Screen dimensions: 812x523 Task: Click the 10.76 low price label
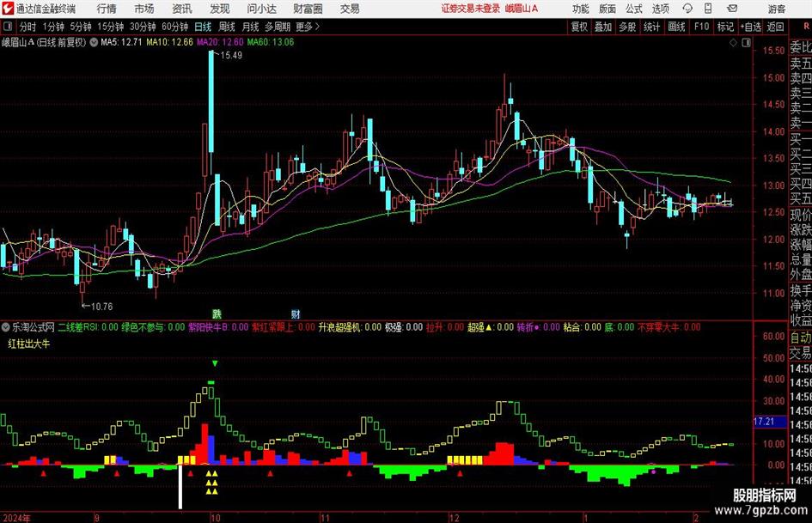click(101, 306)
